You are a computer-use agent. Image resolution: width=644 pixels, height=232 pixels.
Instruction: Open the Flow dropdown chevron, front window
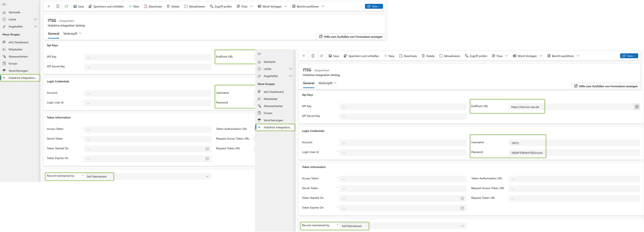click(x=506, y=56)
